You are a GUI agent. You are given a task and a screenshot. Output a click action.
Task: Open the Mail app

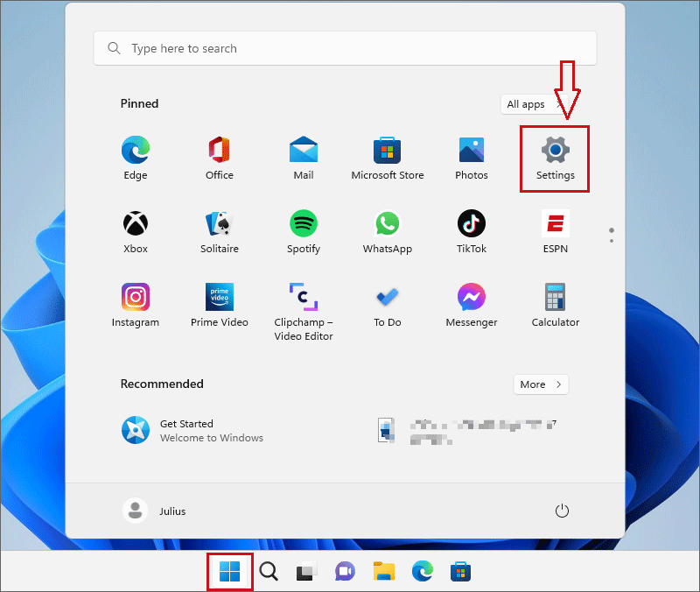(304, 159)
